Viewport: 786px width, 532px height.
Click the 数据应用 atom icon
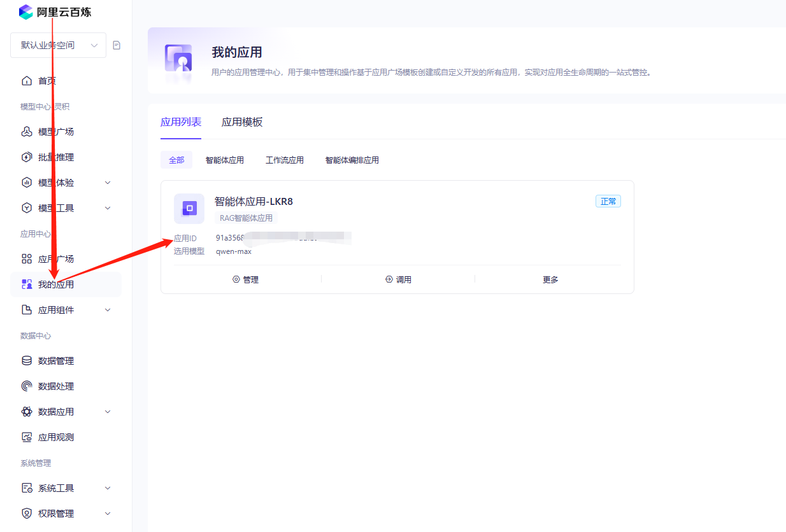[27, 412]
